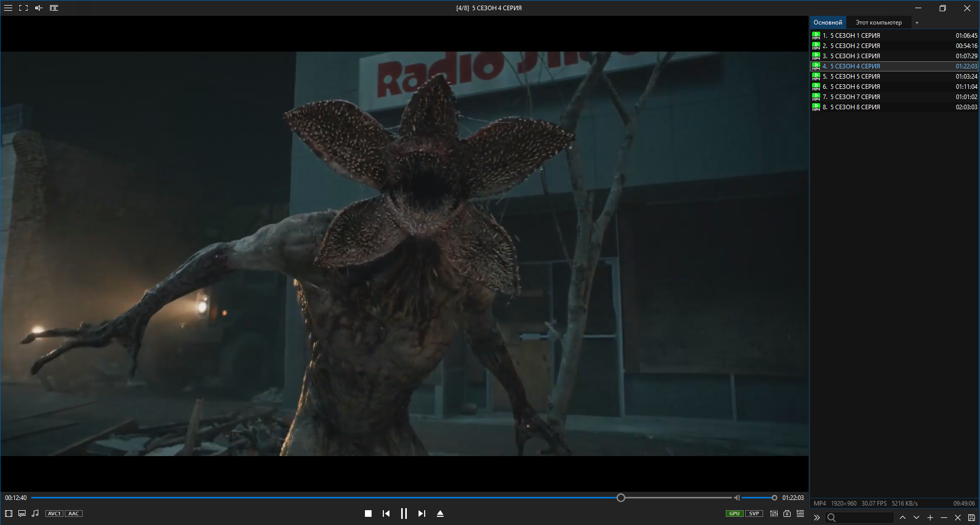Click the video frame to pause
The width and height of the screenshot is (980, 525).
(x=404, y=254)
